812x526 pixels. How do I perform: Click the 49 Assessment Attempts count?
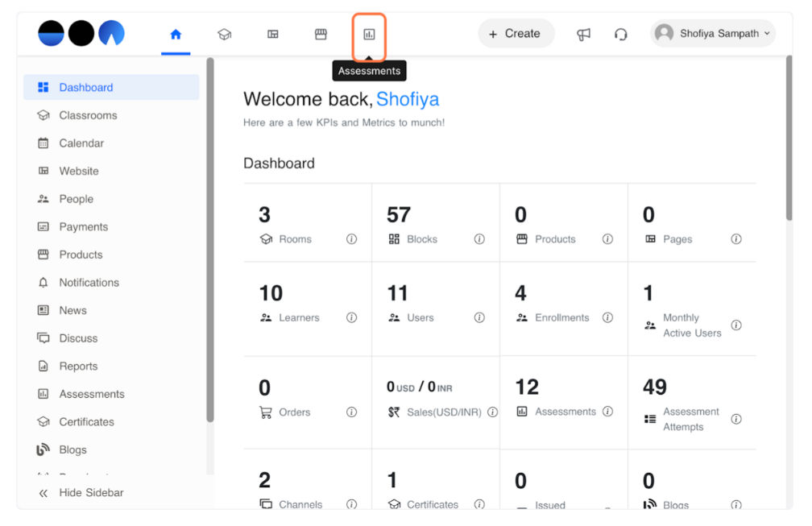(655, 387)
